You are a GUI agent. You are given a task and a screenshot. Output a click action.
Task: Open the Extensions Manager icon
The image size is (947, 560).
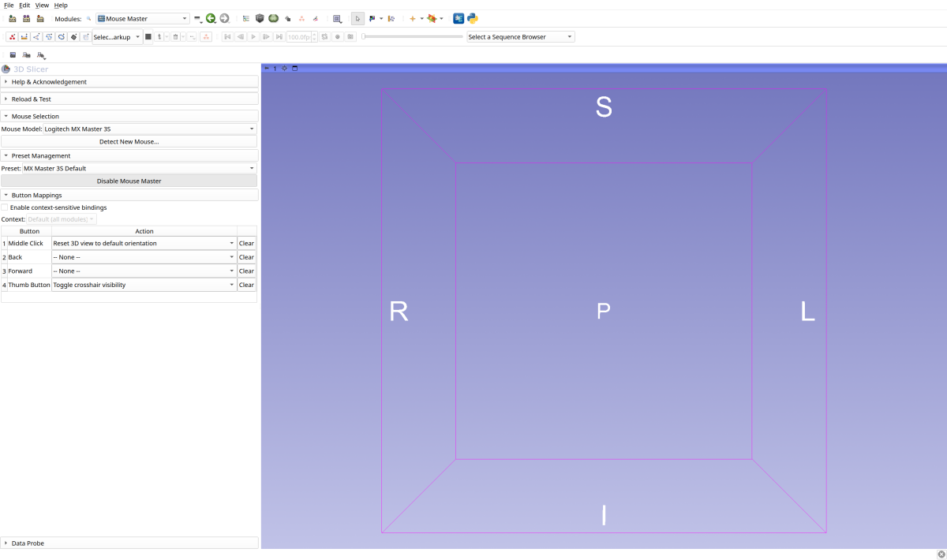tap(459, 18)
